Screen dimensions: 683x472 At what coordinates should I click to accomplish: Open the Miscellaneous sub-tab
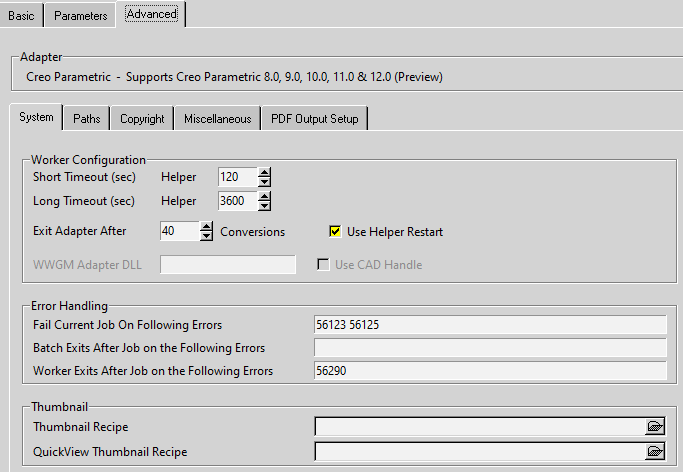coord(217,119)
